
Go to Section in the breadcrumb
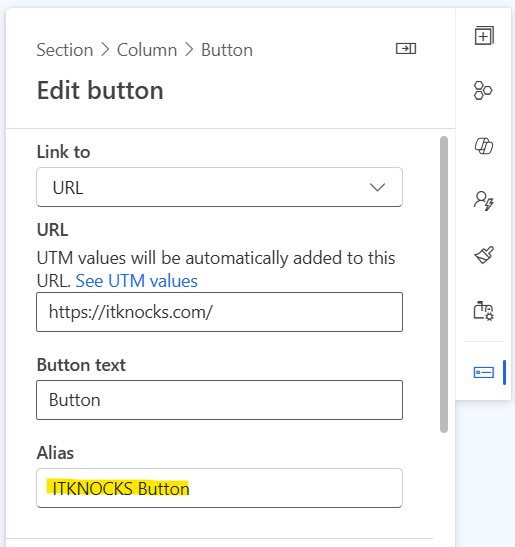click(x=65, y=50)
